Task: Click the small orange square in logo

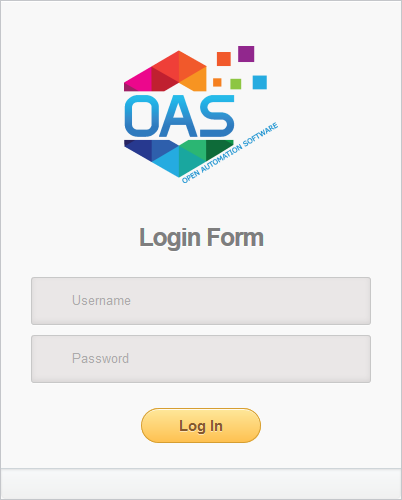Action: [x=217, y=82]
